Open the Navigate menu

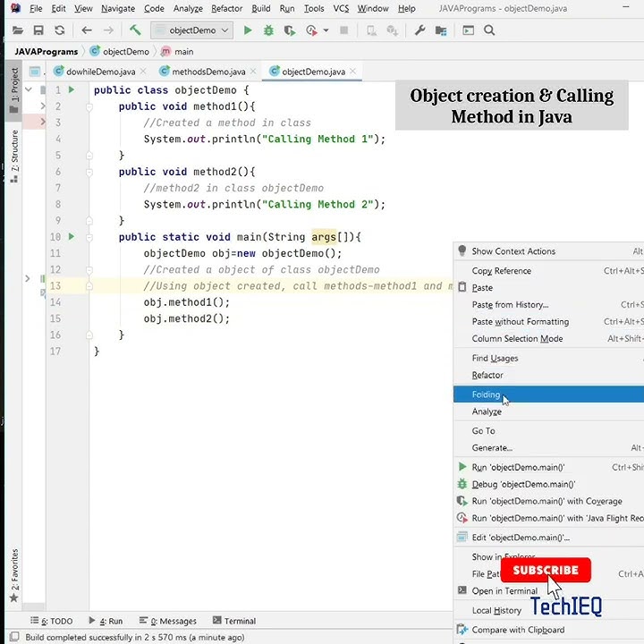[x=118, y=8]
